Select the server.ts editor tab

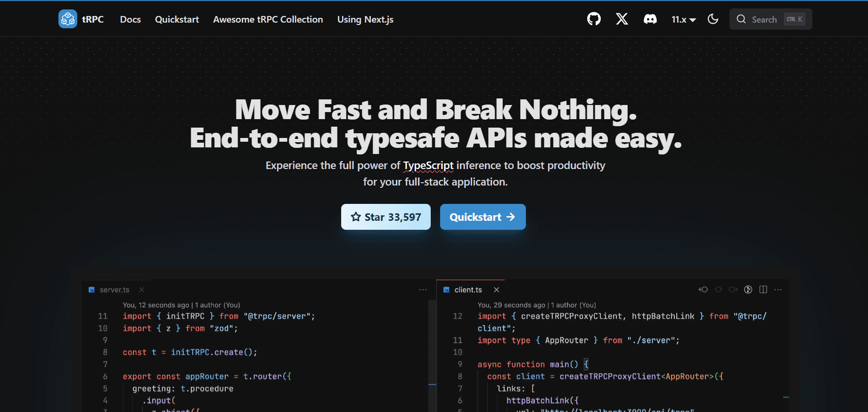pos(114,290)
